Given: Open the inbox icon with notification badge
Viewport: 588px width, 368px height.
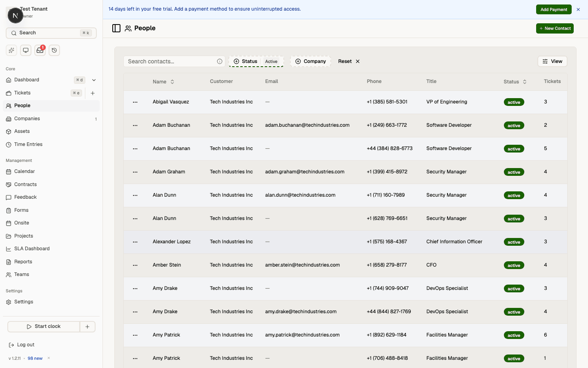Looking at the screenshot, I should (40, 50).
